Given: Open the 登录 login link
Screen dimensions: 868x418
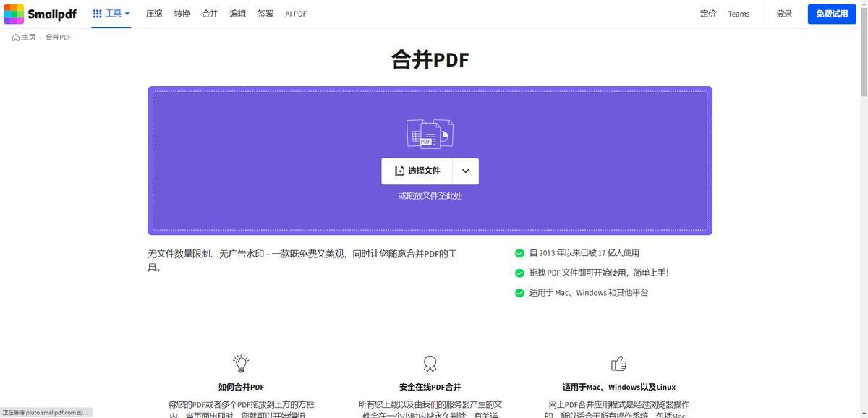Looking at the screenshot, I should [784, 14].
